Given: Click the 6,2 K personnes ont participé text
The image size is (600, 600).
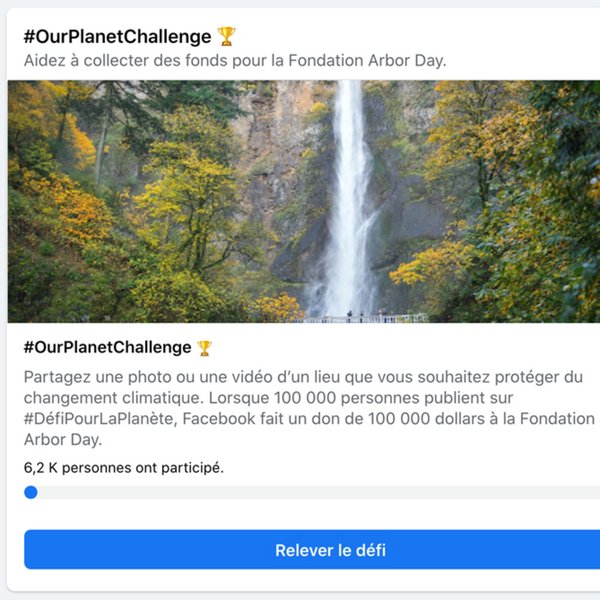Looking at the screenshot, I should [124, 467].
